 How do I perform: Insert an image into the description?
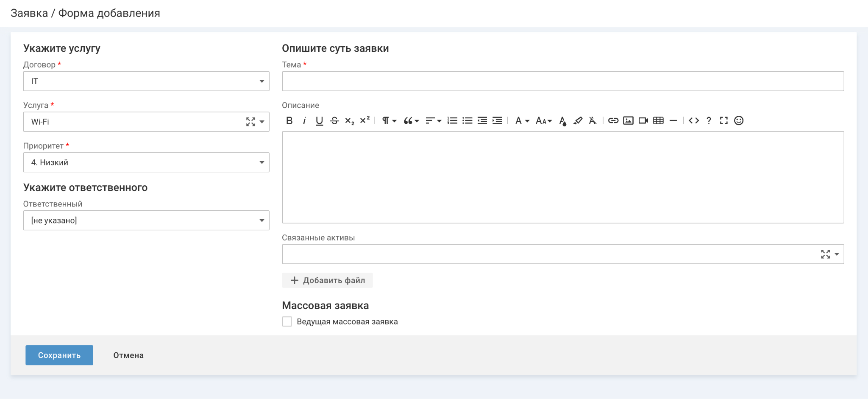(628, 121)
